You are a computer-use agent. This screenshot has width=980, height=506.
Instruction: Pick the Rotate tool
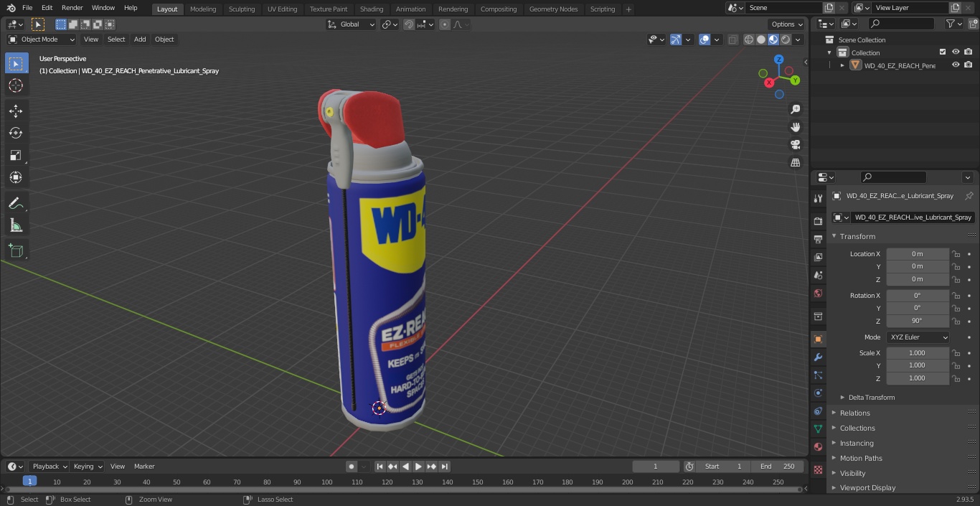pos(16,133)
